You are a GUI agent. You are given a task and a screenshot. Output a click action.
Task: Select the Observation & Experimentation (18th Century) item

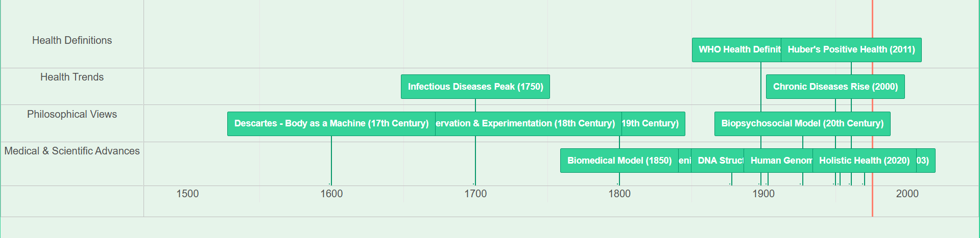coord(528,124)
